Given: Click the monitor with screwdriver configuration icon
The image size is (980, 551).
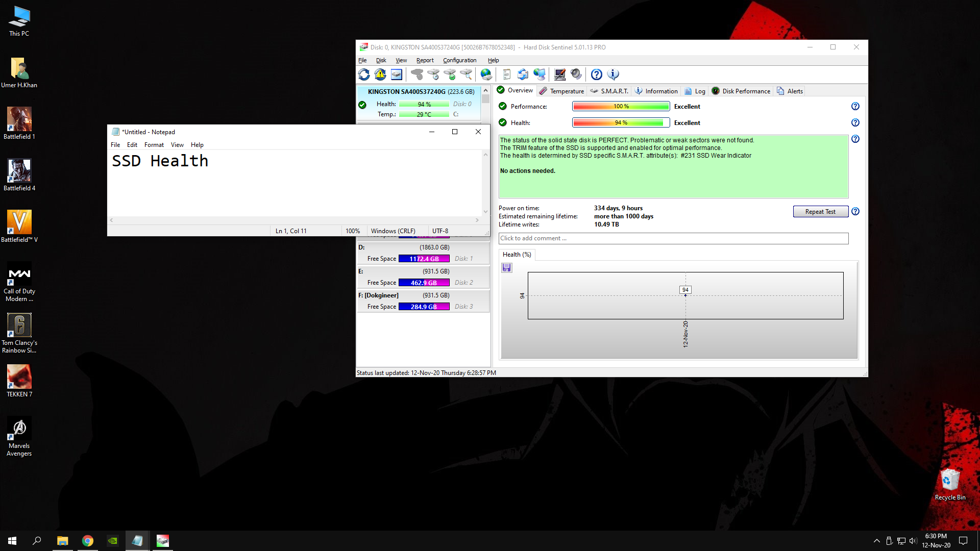Looking at the screenshot, I should click(x=560, y=74).
